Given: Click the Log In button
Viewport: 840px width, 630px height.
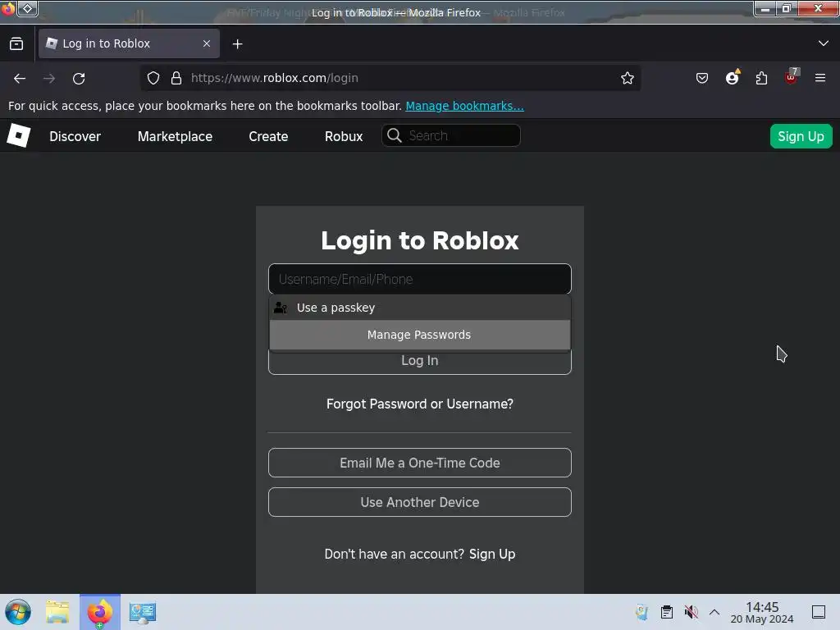Looking at the screenshot, I should pyautogui.click(x=420, y=361).
